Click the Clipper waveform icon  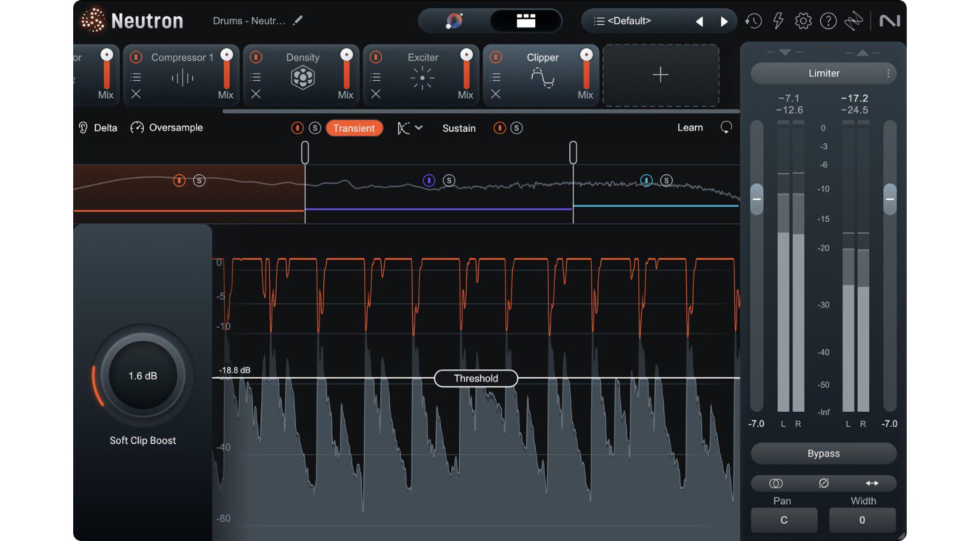click(x=542, y=78)
